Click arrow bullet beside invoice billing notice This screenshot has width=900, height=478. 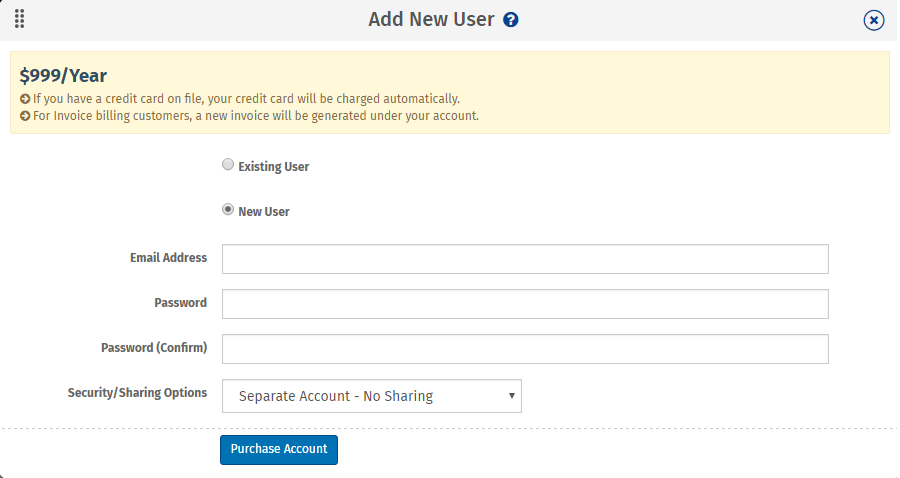(x=25, y=116)
